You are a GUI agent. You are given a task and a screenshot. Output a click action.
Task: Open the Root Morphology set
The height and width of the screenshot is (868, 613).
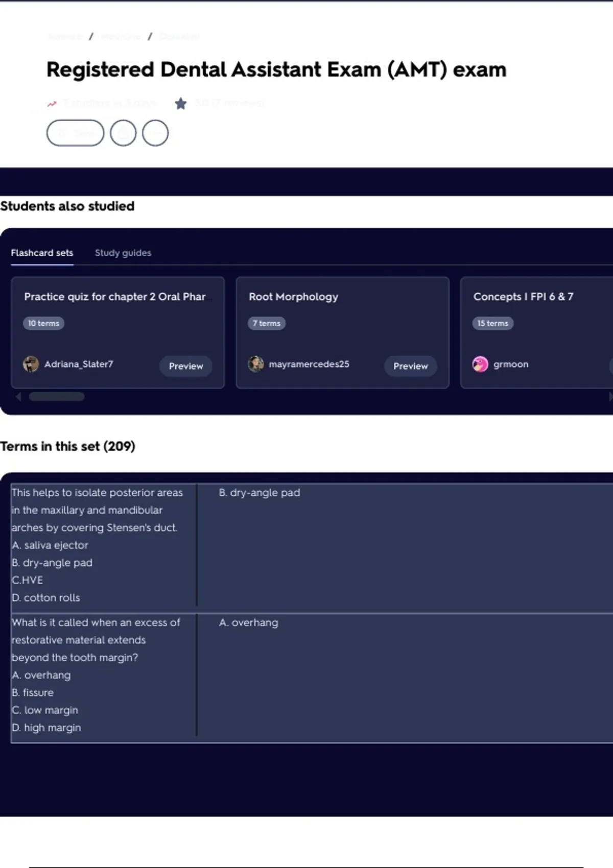pyautogui.click(x=293, y=297)
